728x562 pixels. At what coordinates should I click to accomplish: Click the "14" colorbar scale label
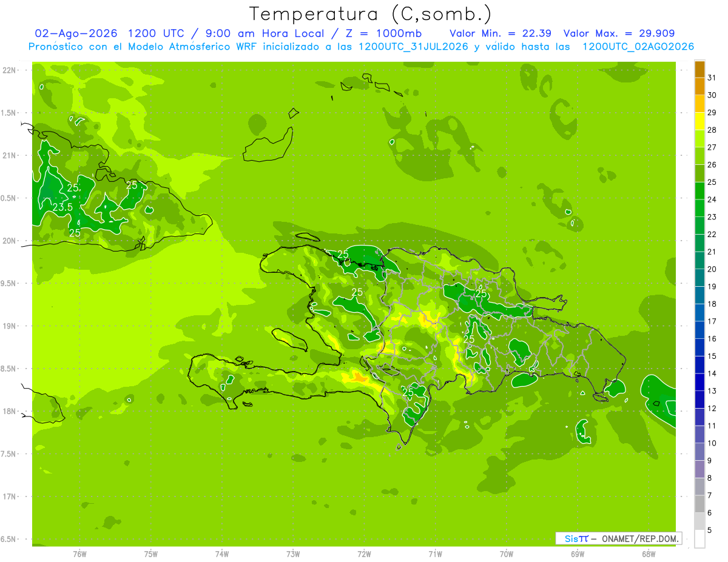tap(712, 373)
